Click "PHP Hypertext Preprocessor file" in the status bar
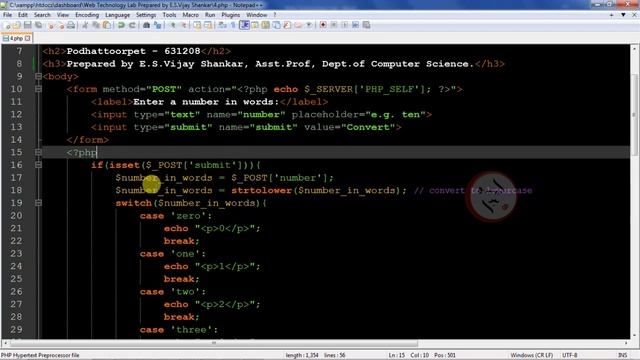The height and width of the screenshot is (360, 640). (40, 355)
